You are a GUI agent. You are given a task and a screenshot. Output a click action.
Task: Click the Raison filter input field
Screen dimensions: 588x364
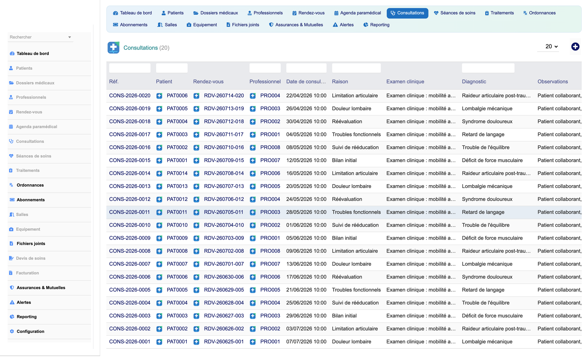[x=356, y=68]
